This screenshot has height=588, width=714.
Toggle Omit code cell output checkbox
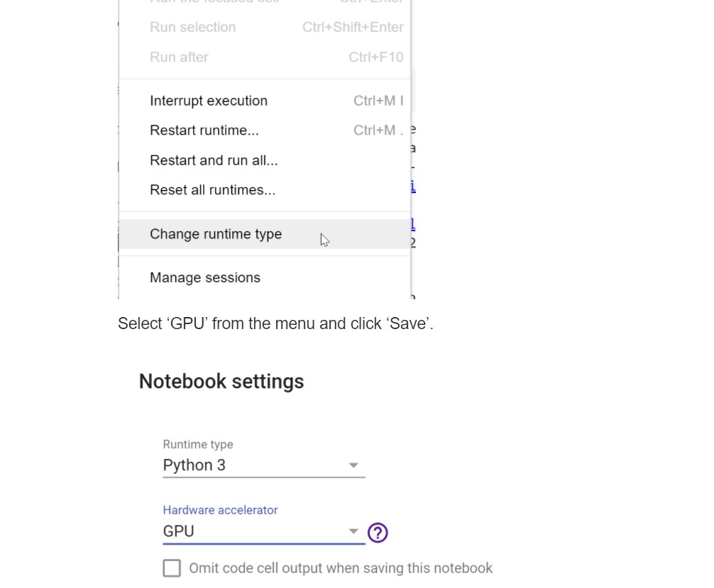[172, 568]
